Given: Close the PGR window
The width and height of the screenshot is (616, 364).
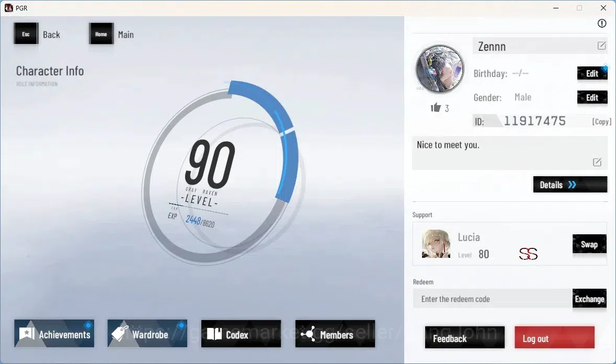Looking at the screenshot, I should [603, 8].
